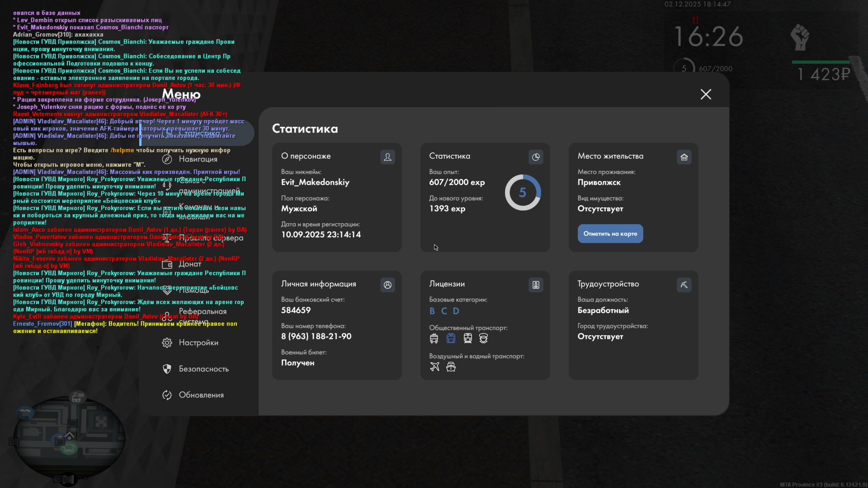Click the profile icon in О персонаже card
The width and height of the screenshot is (868, 488).
click(x=387, y=157)
